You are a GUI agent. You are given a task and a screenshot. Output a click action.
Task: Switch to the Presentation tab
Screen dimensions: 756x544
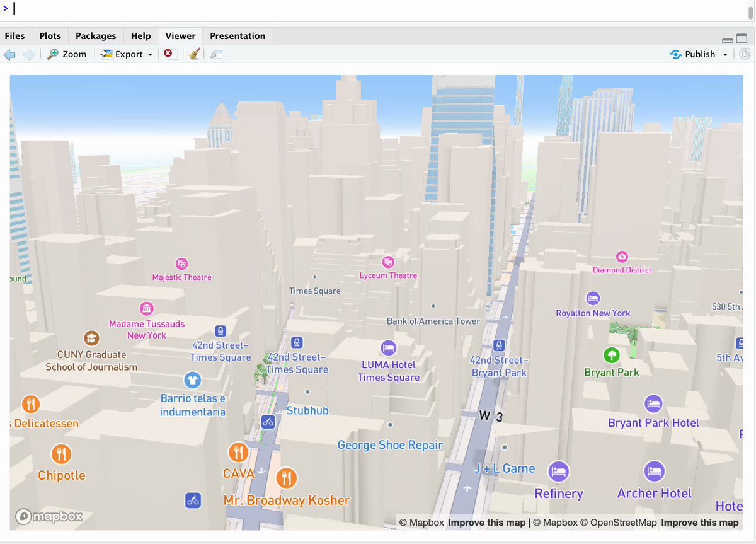(x=238, y=36)
